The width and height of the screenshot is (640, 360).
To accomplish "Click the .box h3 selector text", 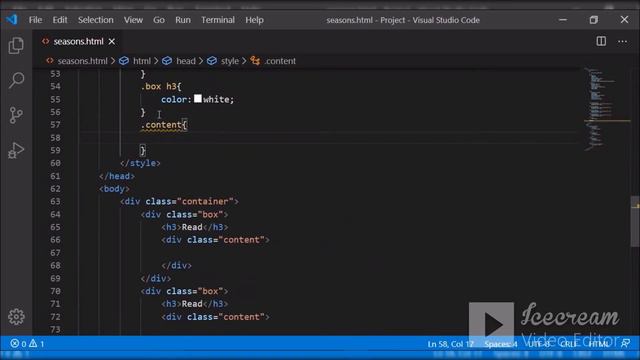I will point(159,87).
